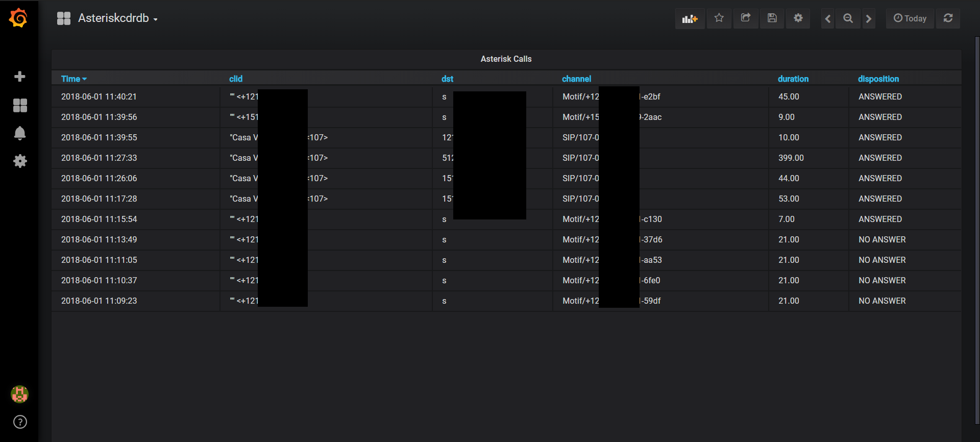Click channel ending in -e2bf
This screenshot has height=442, width=980.
point(611,97)
